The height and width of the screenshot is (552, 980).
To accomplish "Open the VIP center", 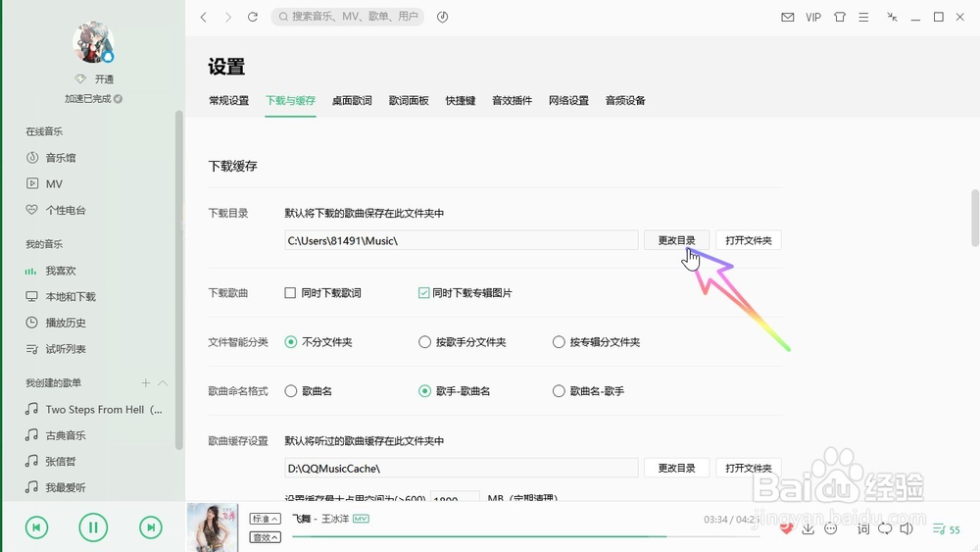I will pyautogui.click(x=813, y=17).
